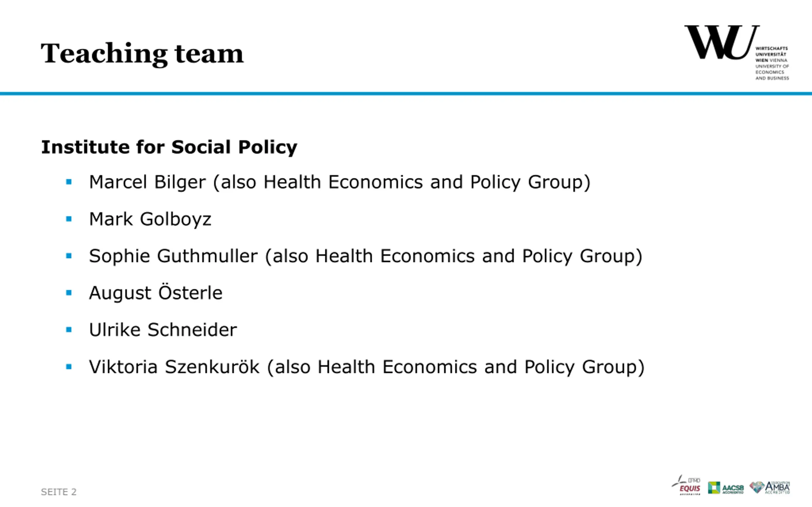The width and height of the screenshot is (812, 507).
Task: Click the blue bullet beside Ulrike Schneider
Action: point(69,330)
